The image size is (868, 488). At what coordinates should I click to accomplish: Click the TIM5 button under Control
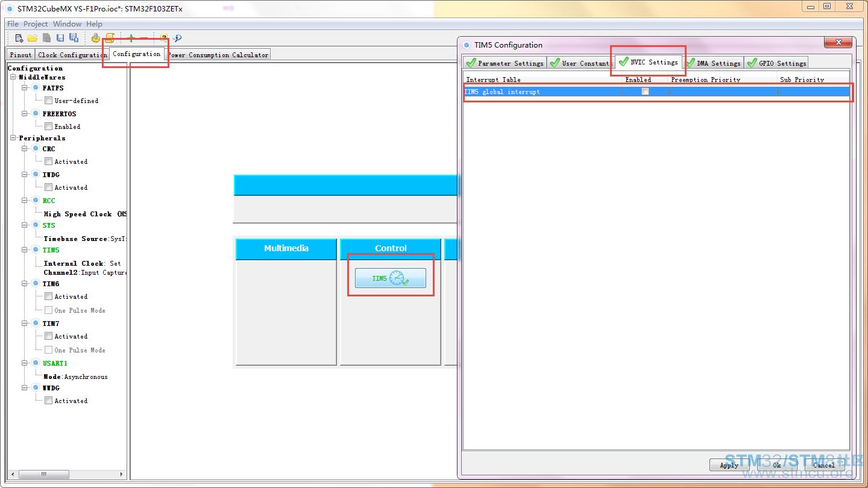point(391,278)
